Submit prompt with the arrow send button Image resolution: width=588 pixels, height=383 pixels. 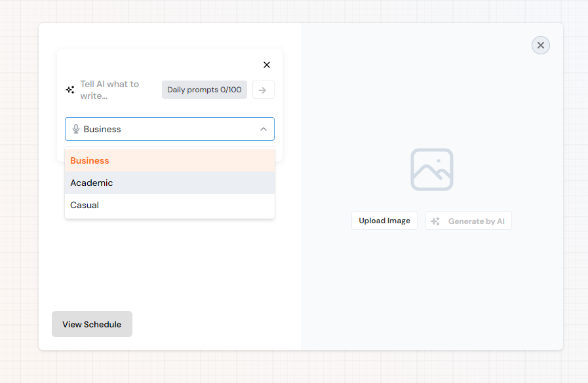point(263,90)
